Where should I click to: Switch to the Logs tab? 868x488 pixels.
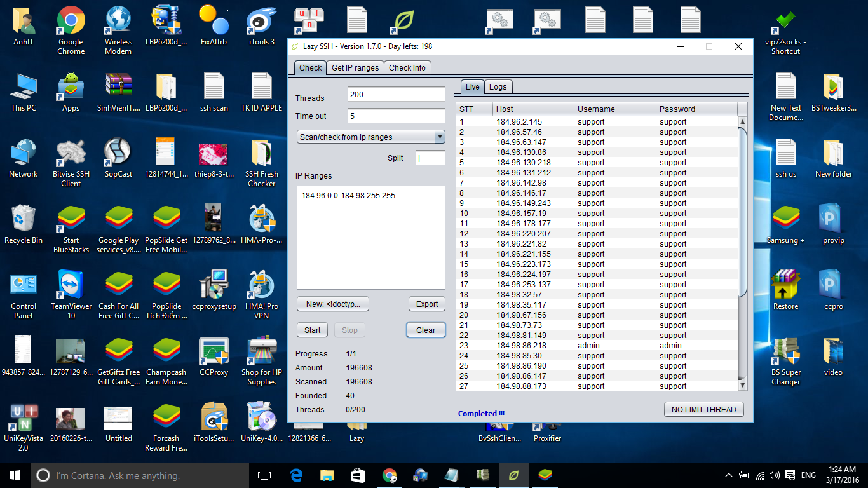coord(498,87)
